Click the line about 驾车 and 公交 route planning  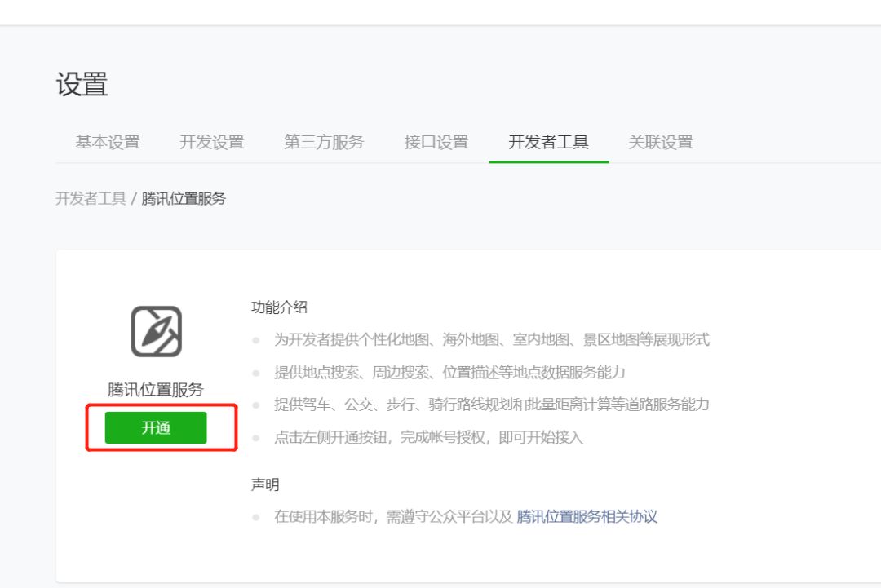pyautogui.click(x=492, y=405)
